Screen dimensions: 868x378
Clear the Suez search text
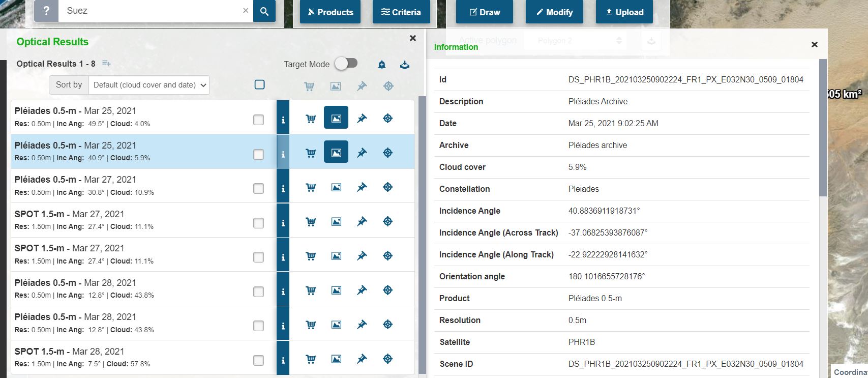[x=246, y=11]
